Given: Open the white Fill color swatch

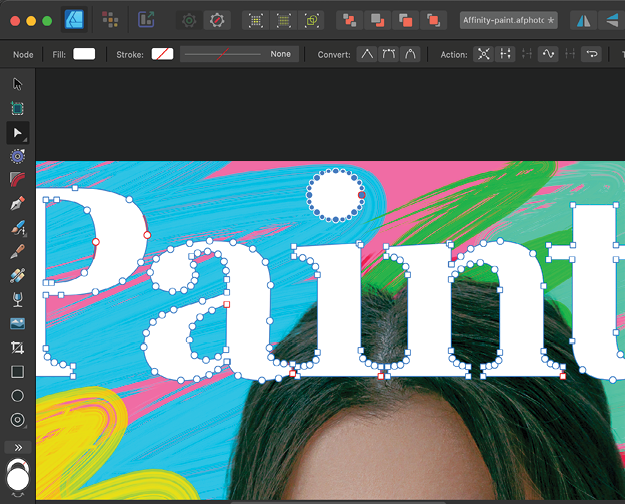Looking at the screenshot, I should pos(84,54).
